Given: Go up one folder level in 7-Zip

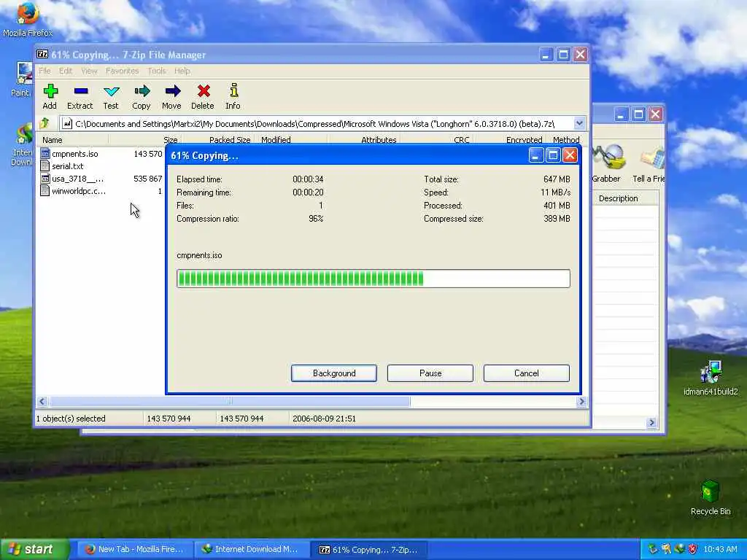Looking at the screenshot, I should [44, 123].
